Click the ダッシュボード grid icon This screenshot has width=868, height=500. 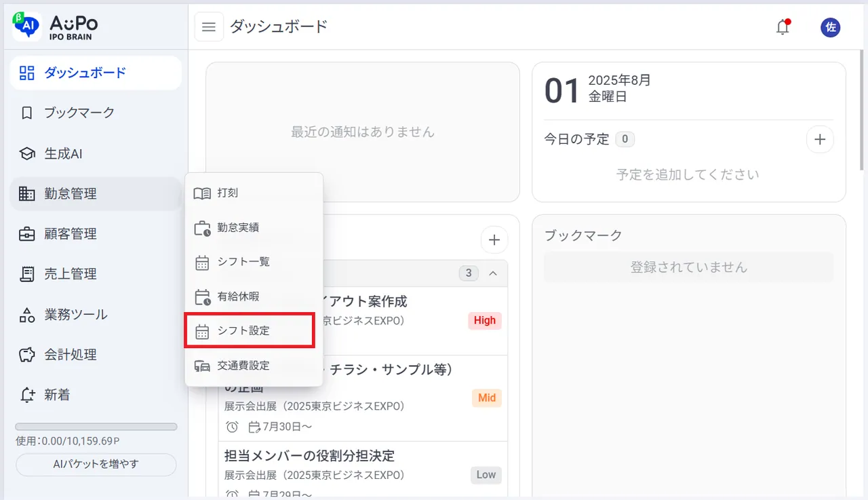26,73
